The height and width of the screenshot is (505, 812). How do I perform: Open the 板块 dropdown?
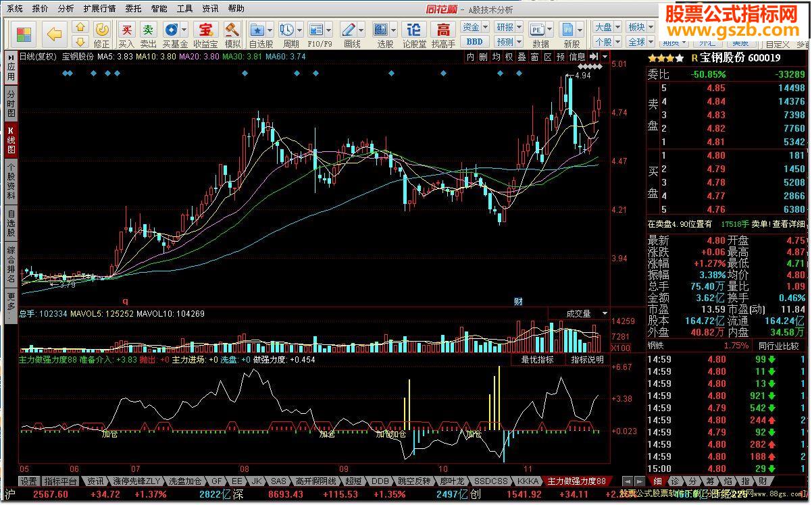(x=640, y=27)
